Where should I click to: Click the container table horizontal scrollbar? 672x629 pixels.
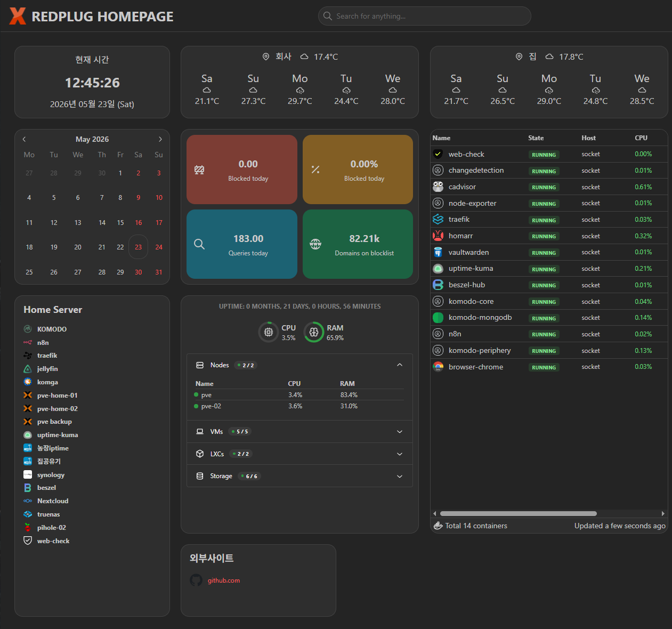[x=518, y=514]
